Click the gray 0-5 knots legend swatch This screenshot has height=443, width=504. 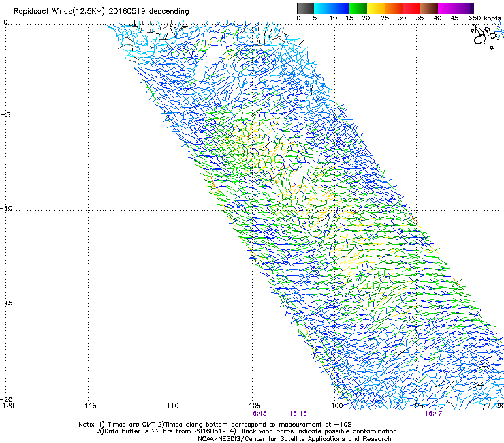(x=305, y=8)
